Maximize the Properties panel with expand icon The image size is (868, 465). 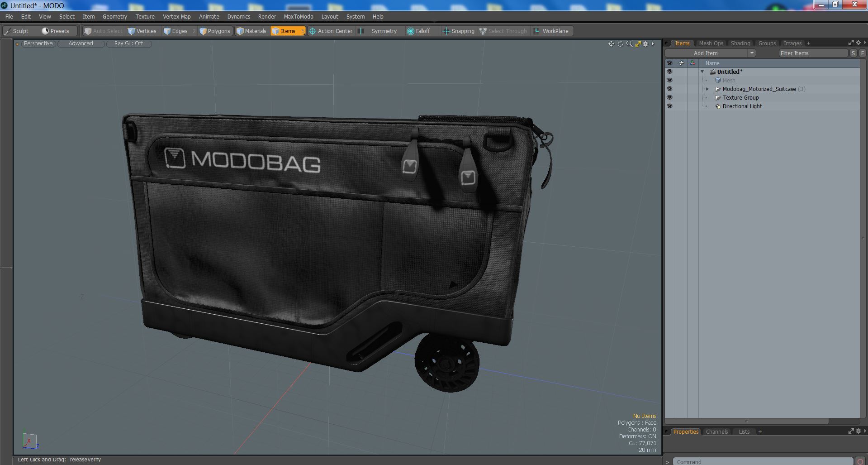851,431
